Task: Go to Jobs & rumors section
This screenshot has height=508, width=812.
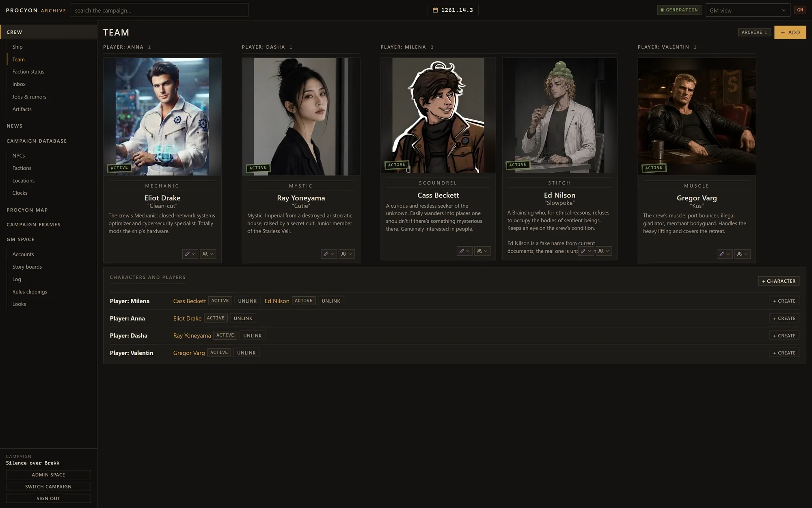Action: (x=29, y=97)
